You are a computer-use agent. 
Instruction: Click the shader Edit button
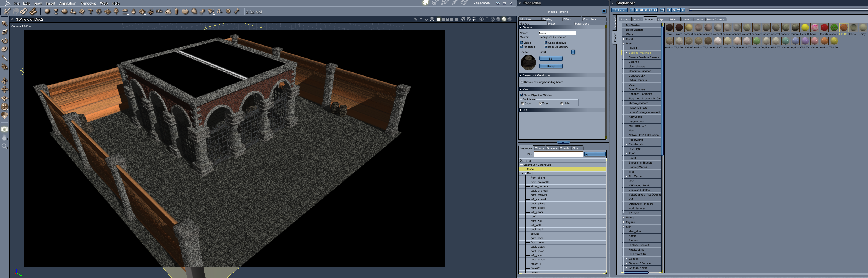(551, 58)
